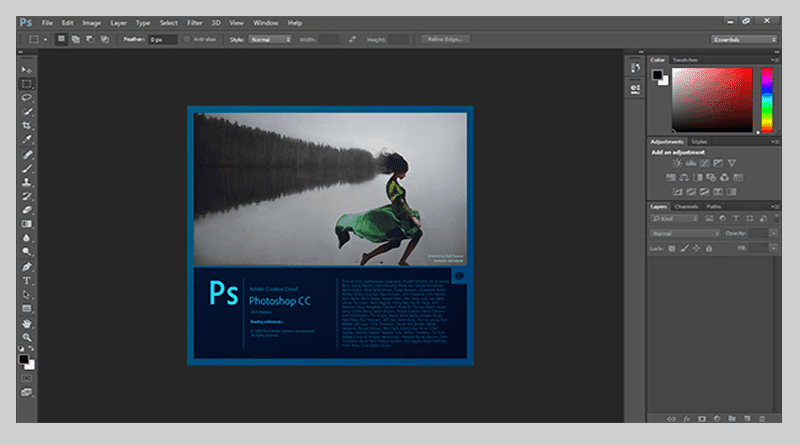Toggle Quick Mask mode
This screenshot has width=800, height=445.
click(27, 378)
